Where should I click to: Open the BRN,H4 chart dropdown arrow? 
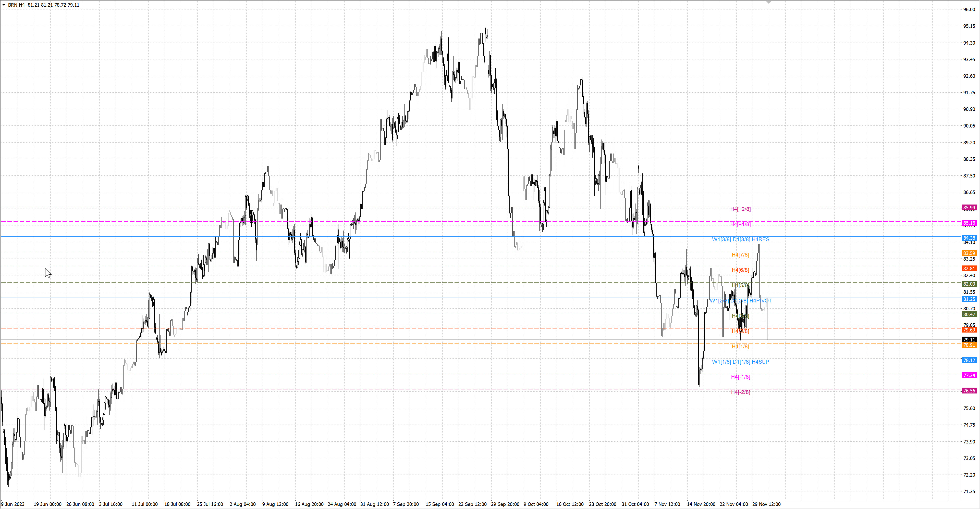[3, 5]
